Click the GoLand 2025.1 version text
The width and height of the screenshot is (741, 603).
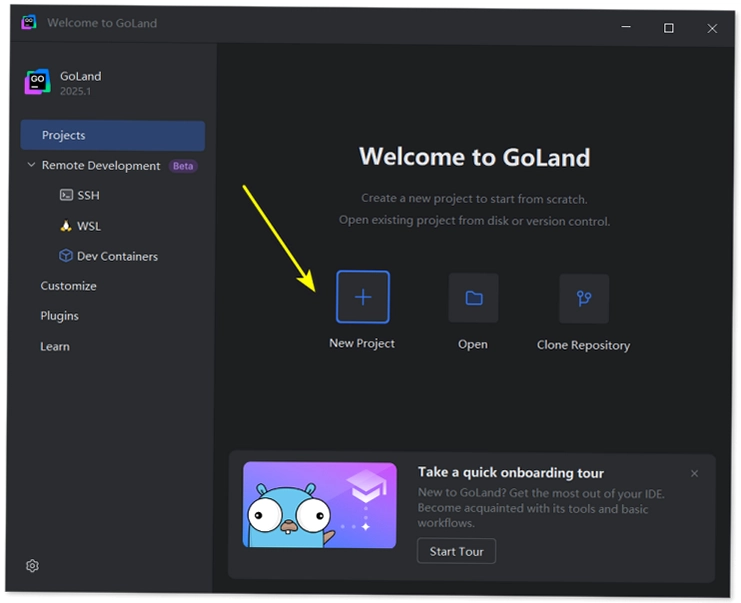tap(76, 91)
